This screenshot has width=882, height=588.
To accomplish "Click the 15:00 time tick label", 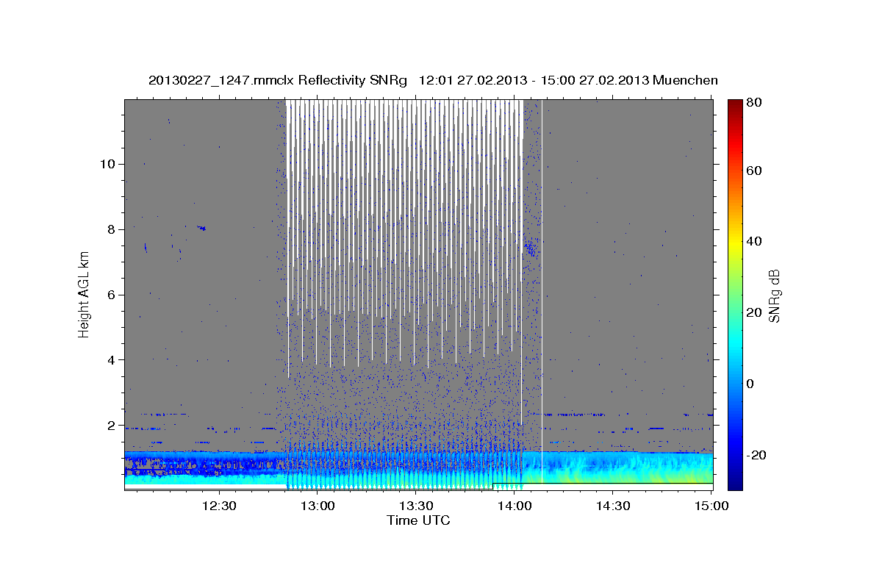I will (x=711, y=506).
